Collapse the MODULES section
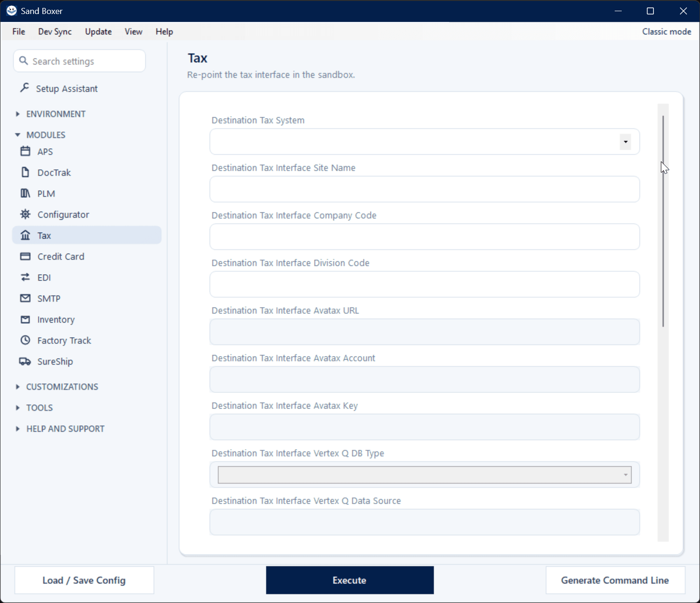Screen dimensions: 700x603 click(41, 135)
